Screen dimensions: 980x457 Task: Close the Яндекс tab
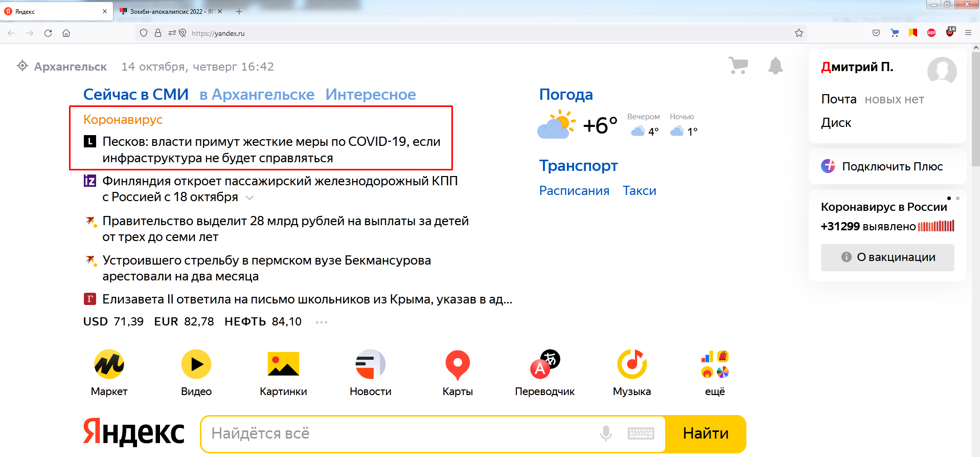click(105, 11)
